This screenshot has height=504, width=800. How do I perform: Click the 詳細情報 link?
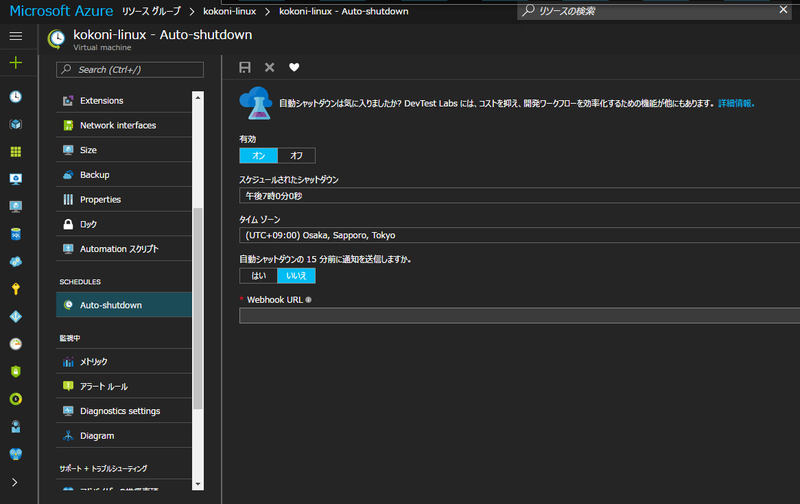click(736, 104)
